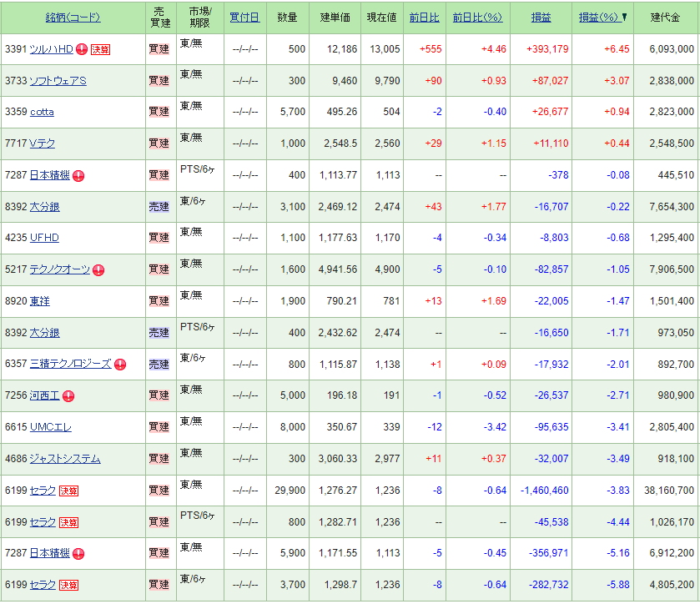Click loss value -356,971

click(x=549, y=553)
